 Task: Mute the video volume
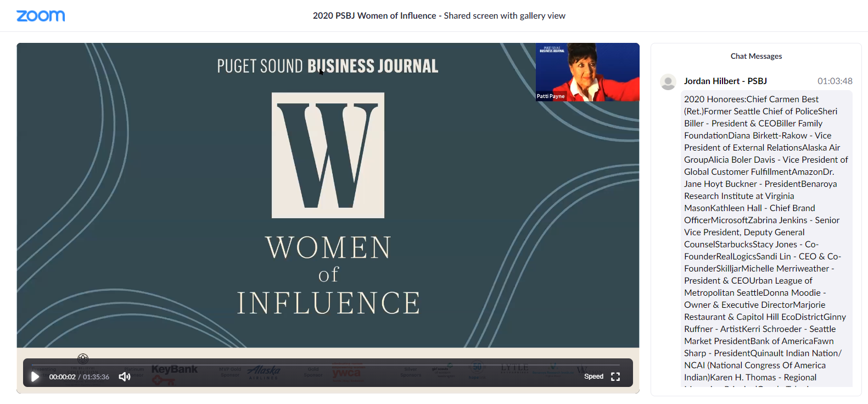coord(125,377)
